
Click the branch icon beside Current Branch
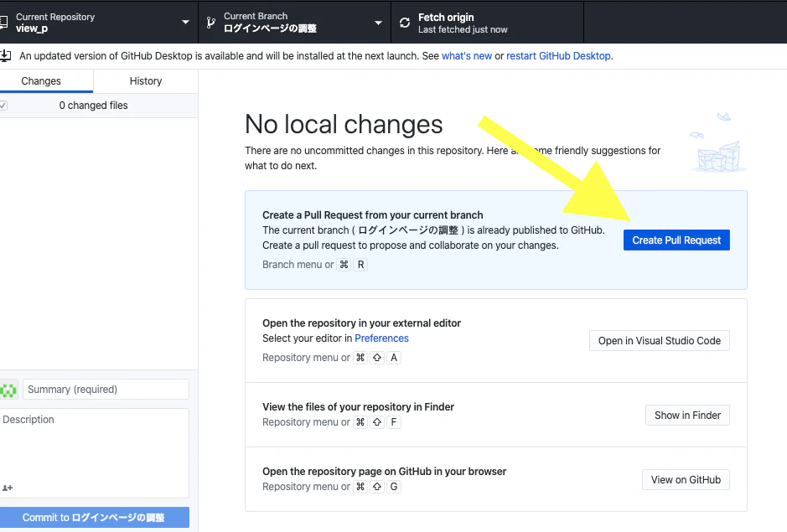pos(211,23)
